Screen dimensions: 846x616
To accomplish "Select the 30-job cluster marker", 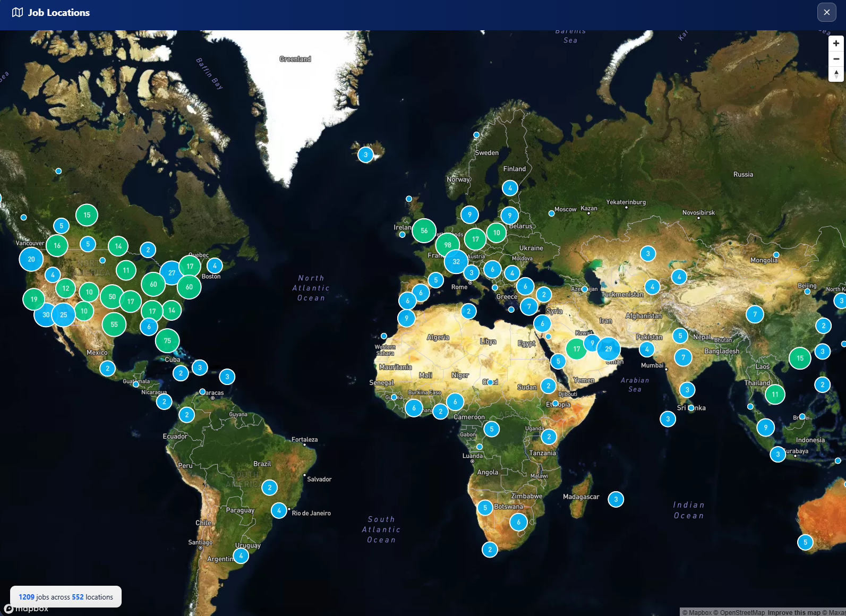I will 46,314.
